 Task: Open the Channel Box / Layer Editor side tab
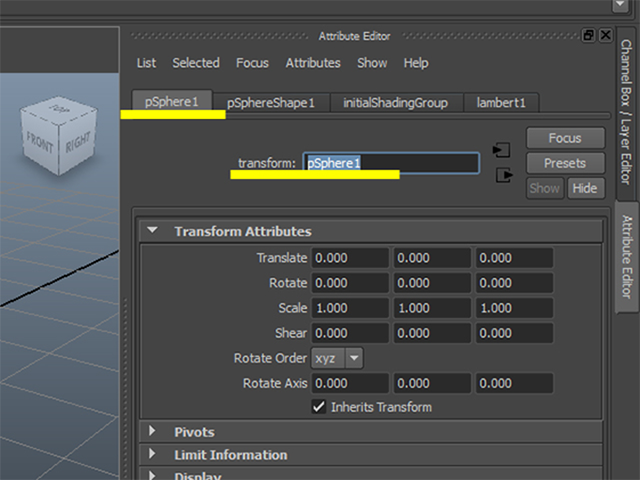[626, 112]
